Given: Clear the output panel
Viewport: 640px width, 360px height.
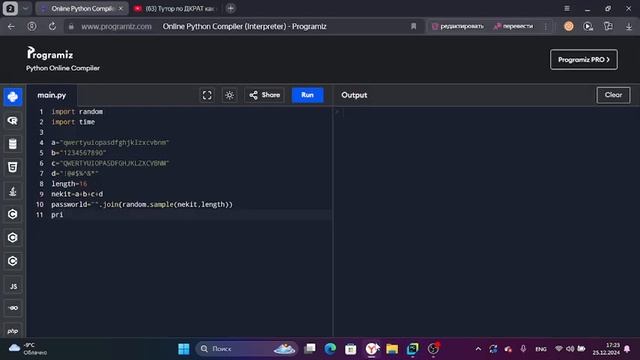Looking at the screenshot, I should (613, 95).
